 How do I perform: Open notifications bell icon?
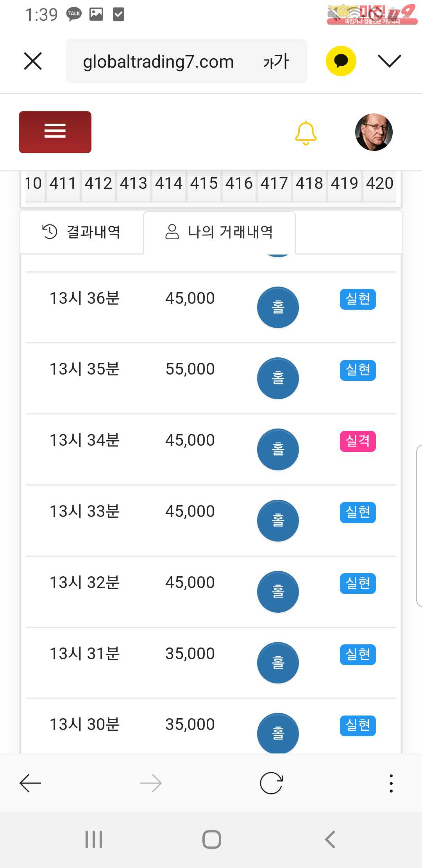tap(306, 133)
